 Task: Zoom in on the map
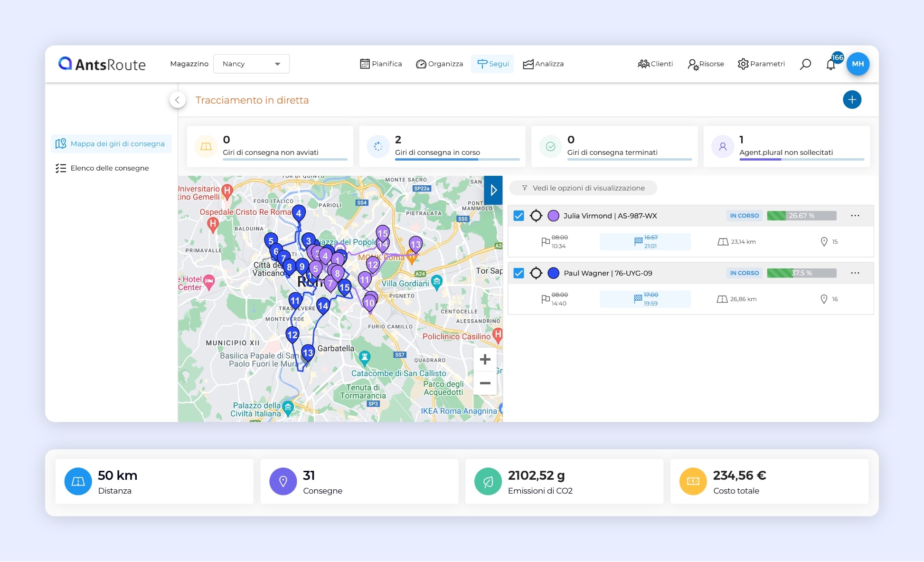(485, 360)
